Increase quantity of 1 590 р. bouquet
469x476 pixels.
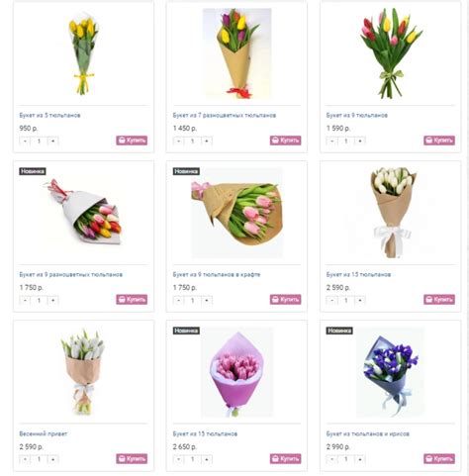coord(360,142)
